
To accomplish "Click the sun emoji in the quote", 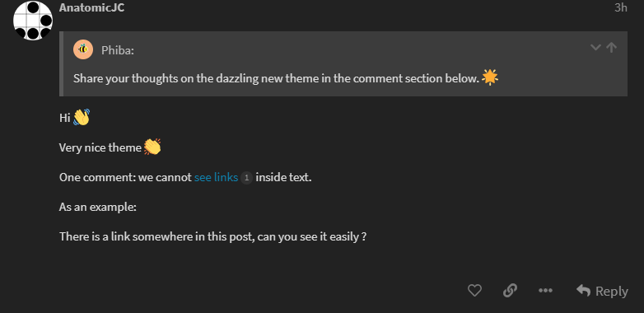I will click(x=490, y=77).
